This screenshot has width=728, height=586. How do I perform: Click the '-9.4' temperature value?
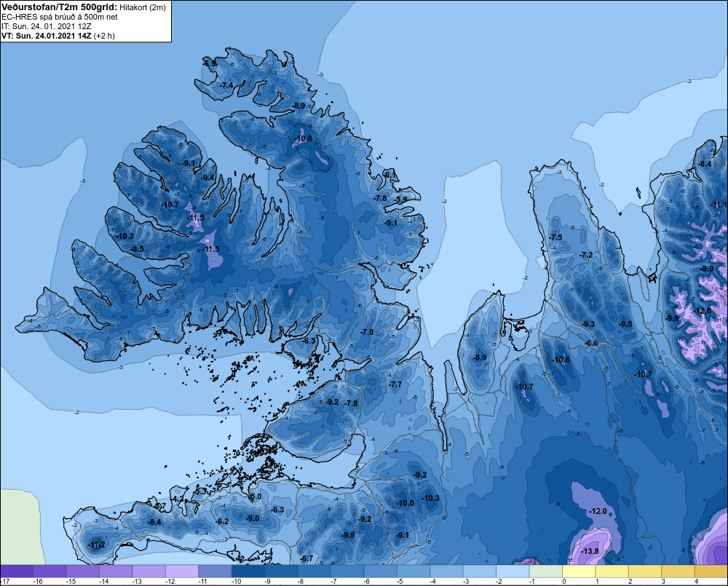(207, 178)
